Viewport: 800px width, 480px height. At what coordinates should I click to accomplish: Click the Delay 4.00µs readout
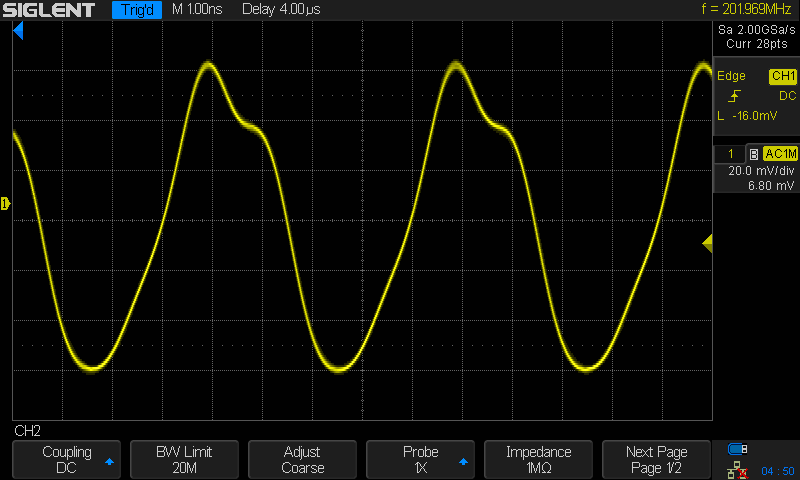281,11
